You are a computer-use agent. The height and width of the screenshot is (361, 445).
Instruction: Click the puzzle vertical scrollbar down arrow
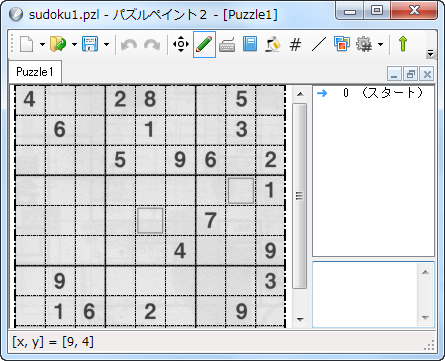point(300,319)
